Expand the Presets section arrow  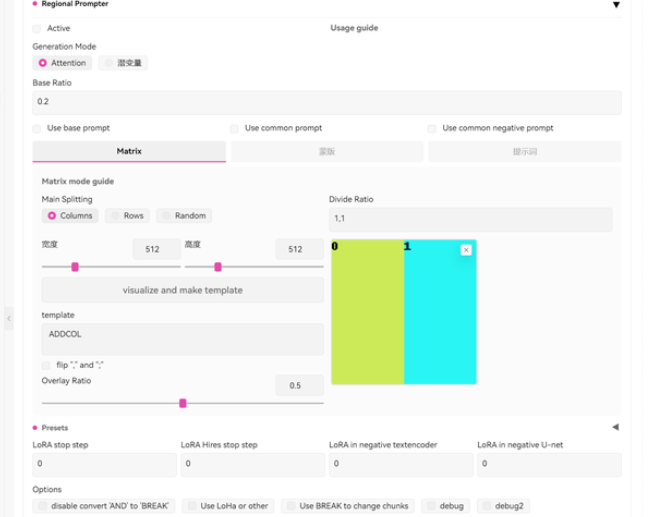[x=615, y=427]
